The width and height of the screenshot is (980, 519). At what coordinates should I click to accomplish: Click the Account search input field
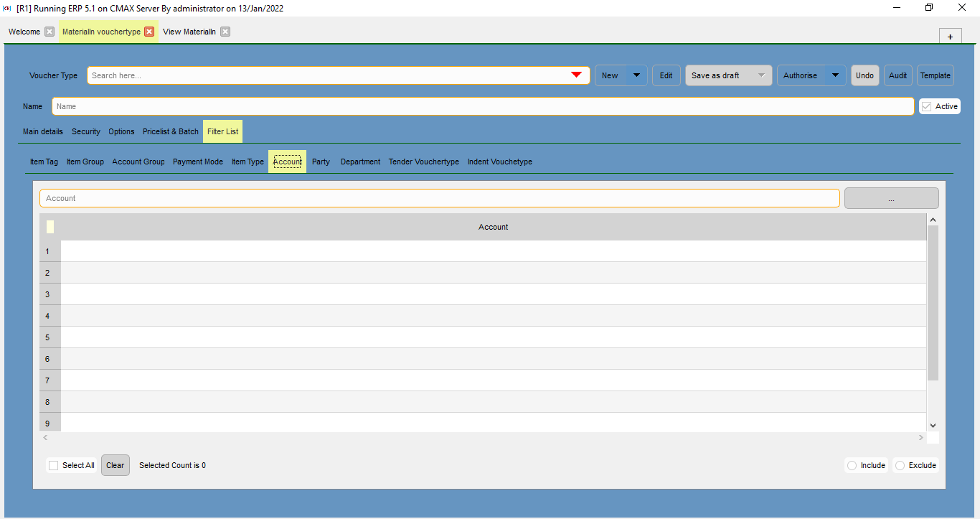click(439, 198)
